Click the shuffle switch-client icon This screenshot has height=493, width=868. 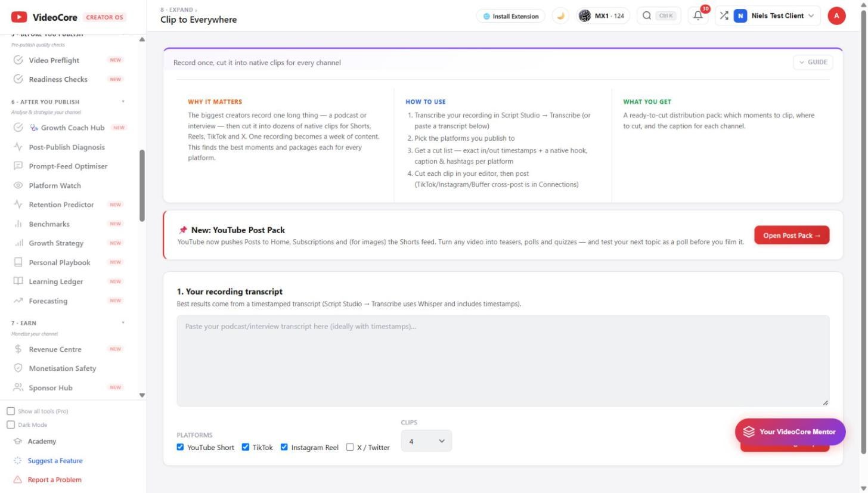[x=724, y=16]
